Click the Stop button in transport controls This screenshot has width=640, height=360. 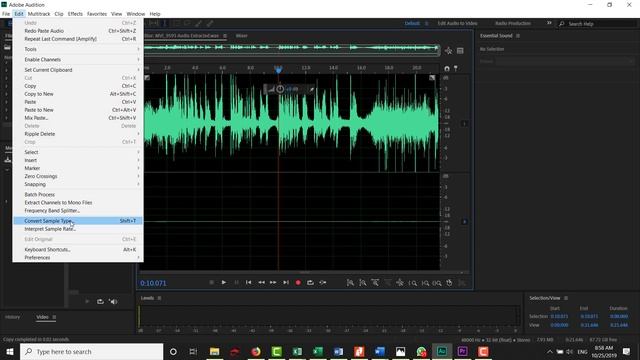tap(211, 282)
